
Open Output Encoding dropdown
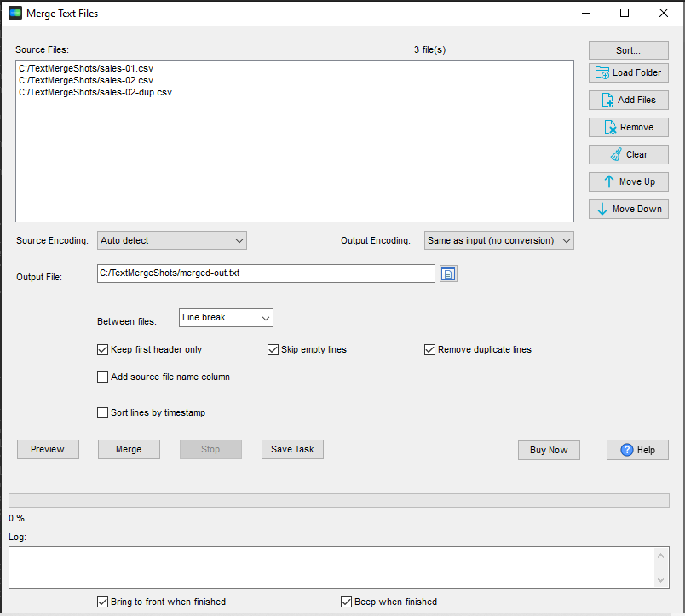pos(499,241)
